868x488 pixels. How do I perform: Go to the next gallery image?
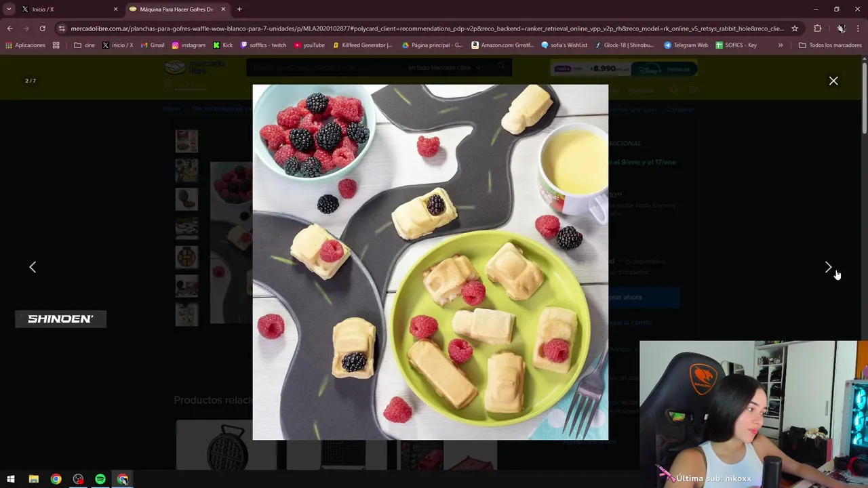tap(828, 267)
